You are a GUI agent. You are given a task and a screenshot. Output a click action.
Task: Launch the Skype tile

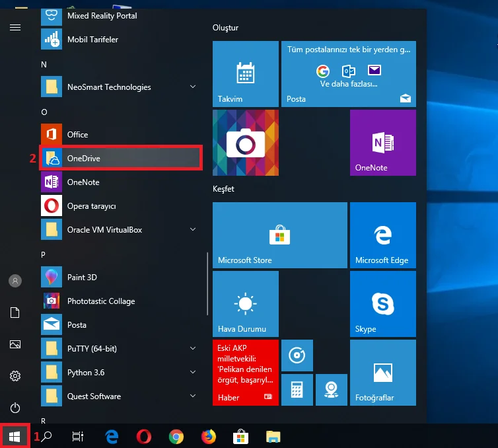point(382,304)
